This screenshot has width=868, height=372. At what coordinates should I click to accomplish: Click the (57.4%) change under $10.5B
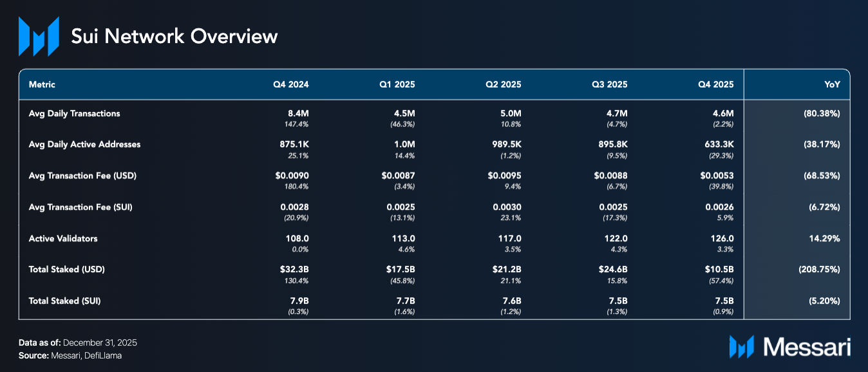[x=721, y=280]
